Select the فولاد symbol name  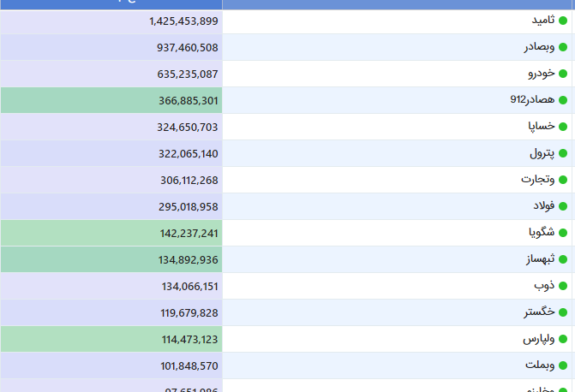[x=544, y=206]
